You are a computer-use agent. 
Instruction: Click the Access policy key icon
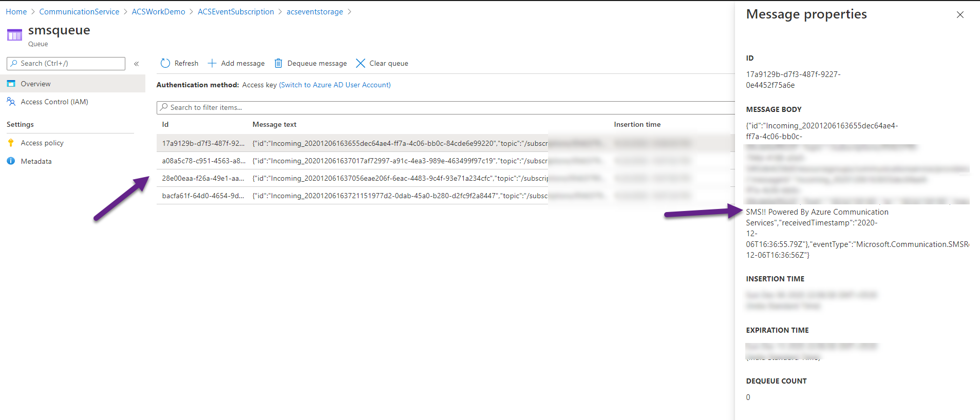click(11, 143)
